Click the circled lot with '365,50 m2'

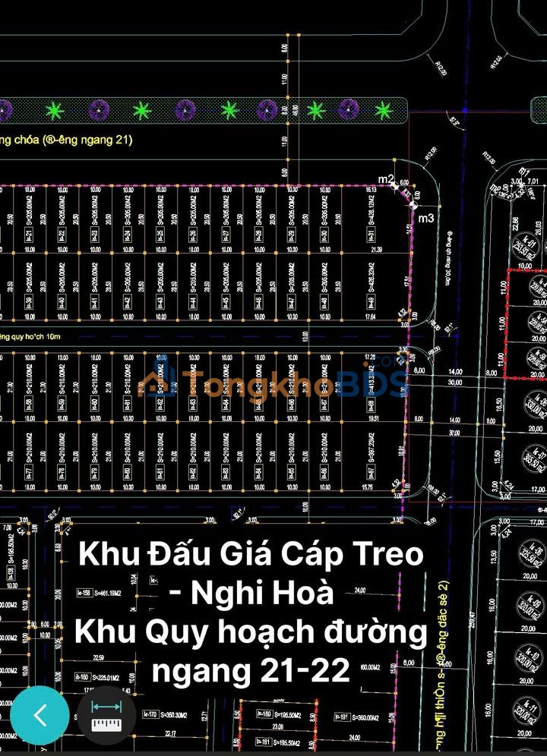tap(534, 459)
